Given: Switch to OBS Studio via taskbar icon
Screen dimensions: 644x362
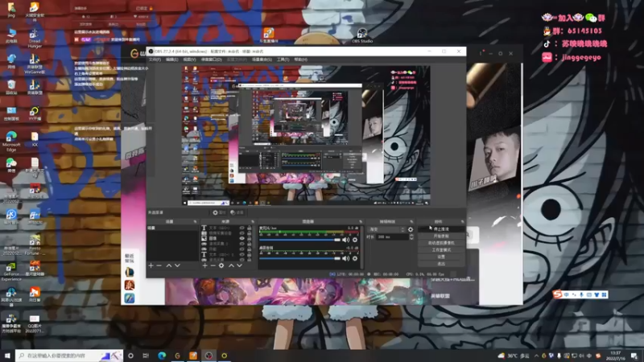Looking at the screenshot, I should coord(208,356).
